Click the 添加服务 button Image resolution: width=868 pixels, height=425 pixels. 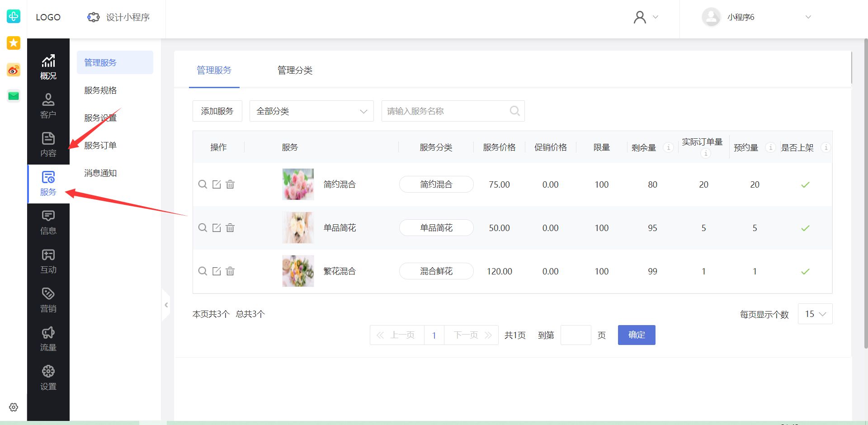coord(217,111)
